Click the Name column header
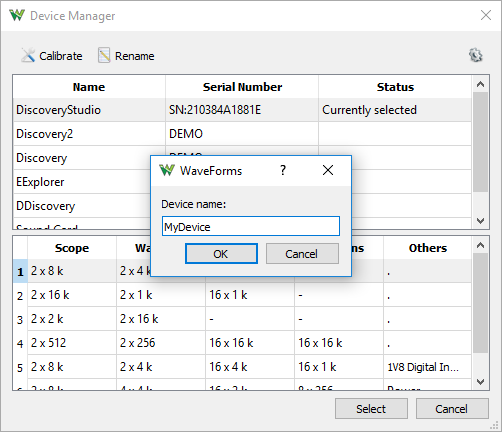Viewport: 502px width, 432px height. point(89,87)
